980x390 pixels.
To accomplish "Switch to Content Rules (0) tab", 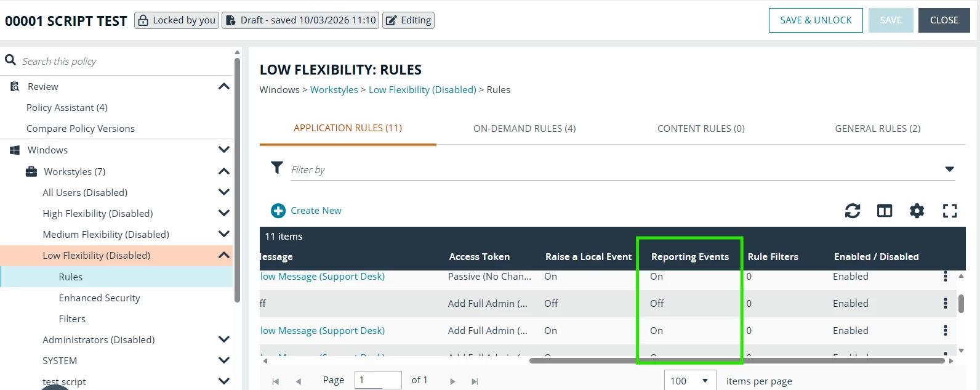I will pos(701,128).
